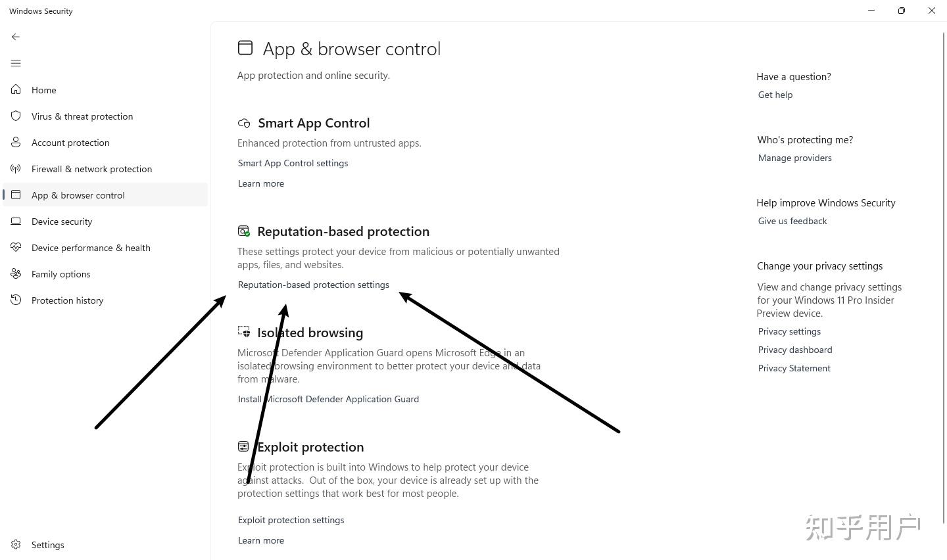Click the Account protection person icon
This screenshot has height=560, width=947.
[16, 142]
